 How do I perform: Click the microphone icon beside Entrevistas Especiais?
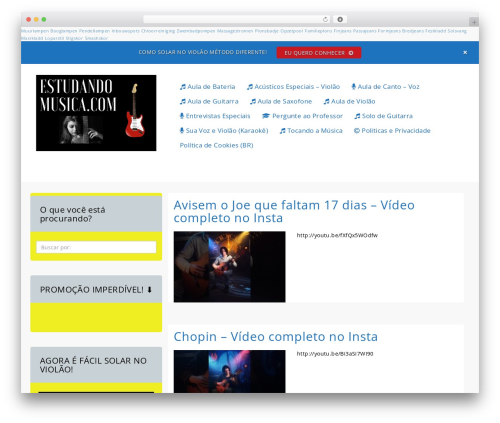pos(182,116)
